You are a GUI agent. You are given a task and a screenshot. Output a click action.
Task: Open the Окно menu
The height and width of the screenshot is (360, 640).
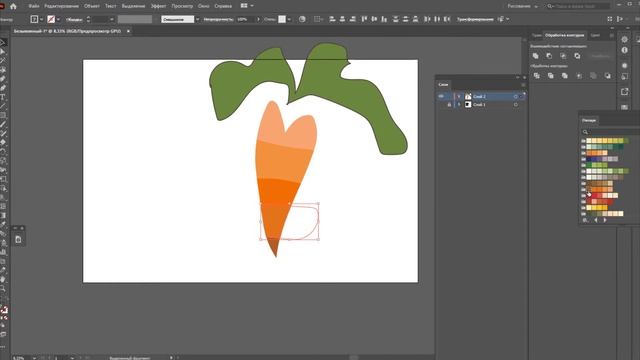coord(204,6)
